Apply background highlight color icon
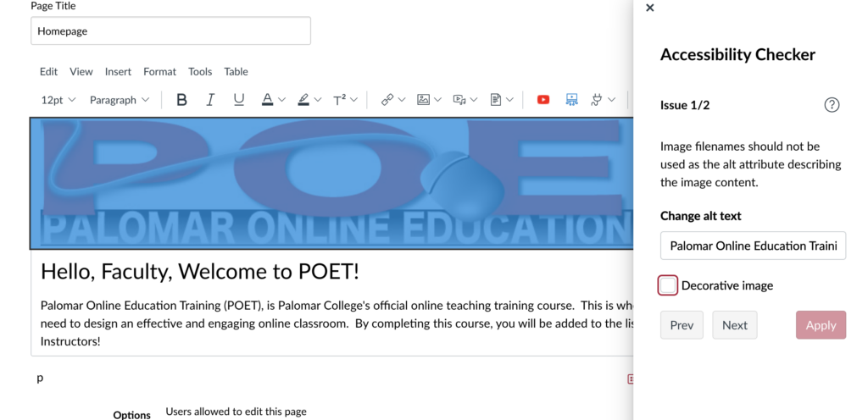 coord(303,100)
